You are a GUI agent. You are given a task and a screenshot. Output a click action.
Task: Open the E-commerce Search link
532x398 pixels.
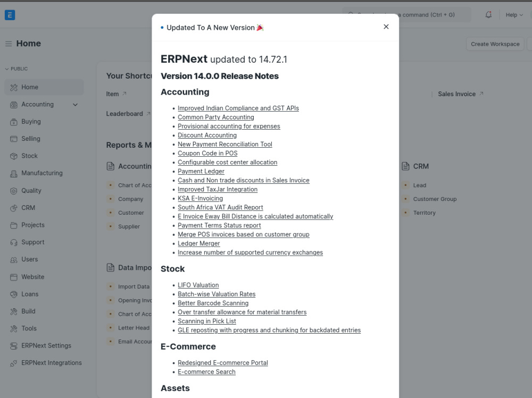point(206,372)
